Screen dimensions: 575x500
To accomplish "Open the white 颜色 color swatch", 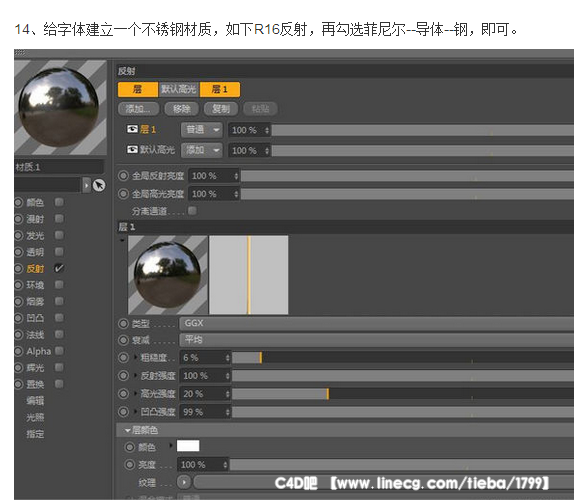I will pyautogui.click(x=188, y=446).
